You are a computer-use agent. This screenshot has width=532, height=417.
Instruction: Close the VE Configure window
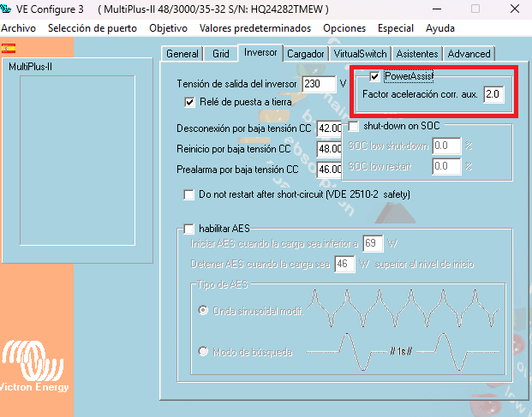[515, 9]
